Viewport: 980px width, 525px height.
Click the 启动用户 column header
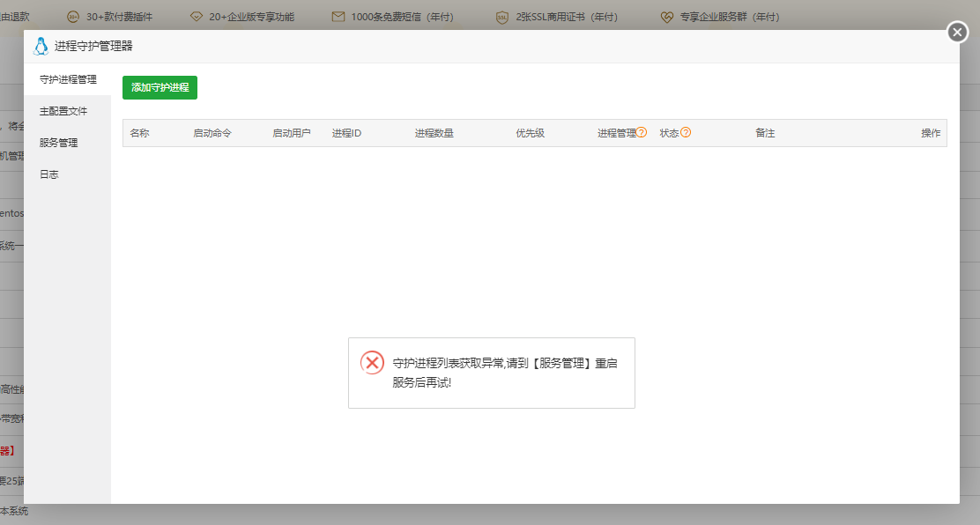[x=291, y=133]
